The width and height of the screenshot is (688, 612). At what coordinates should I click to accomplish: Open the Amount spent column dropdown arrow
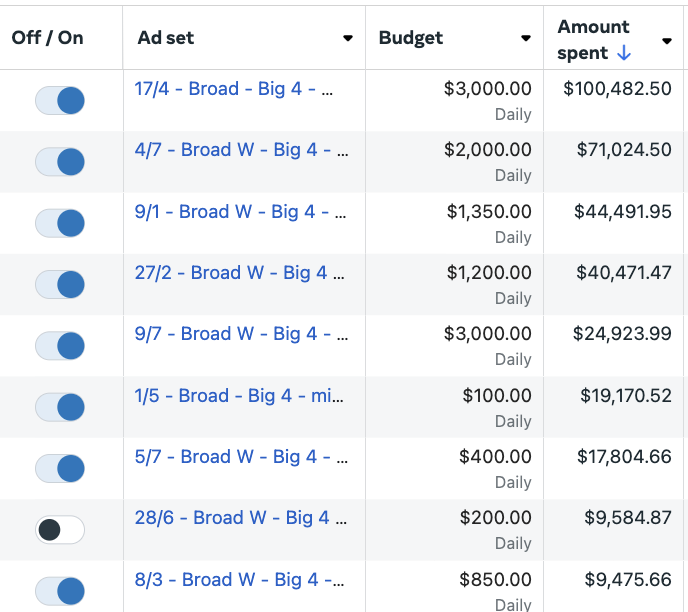tap(667, 41)
